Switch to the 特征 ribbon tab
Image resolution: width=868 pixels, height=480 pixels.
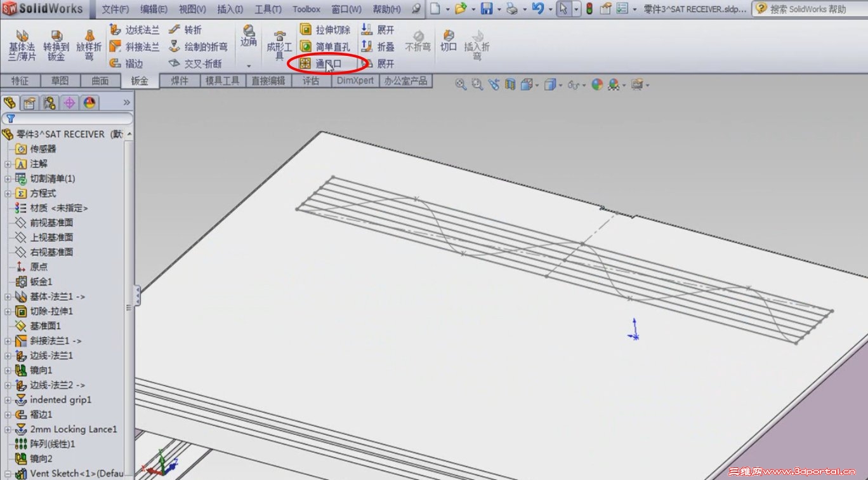[x=20, y=81]
